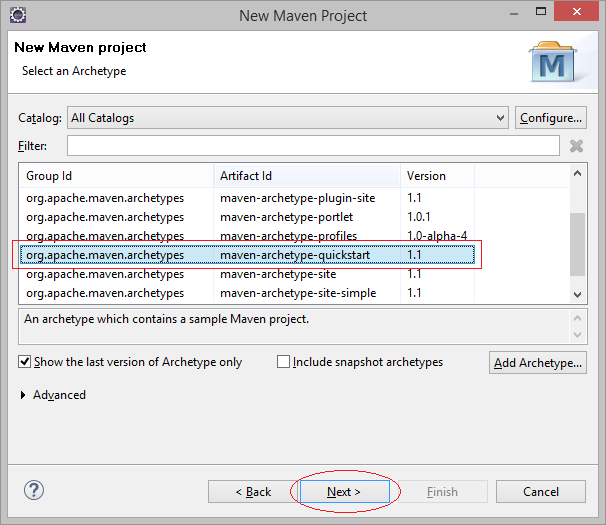Click the archetype list scroll up arrow
Viewport: 606px width, 525px height.
point(577,174)
